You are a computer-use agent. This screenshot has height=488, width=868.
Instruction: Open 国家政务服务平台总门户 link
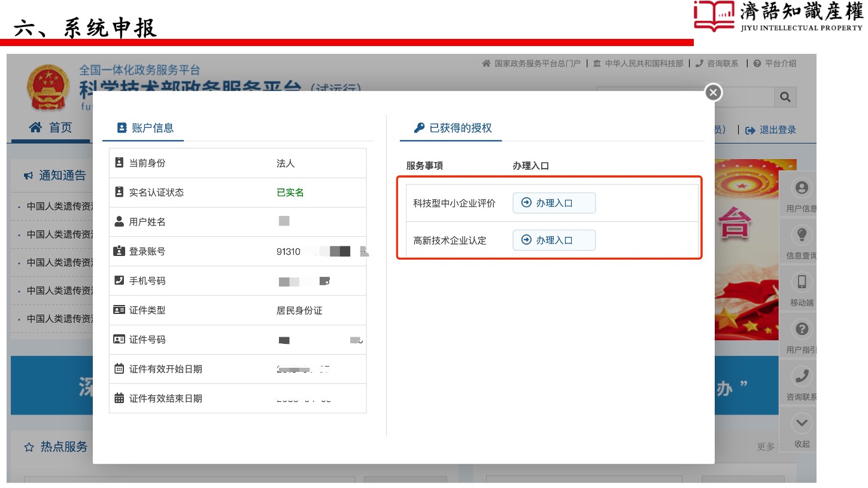532,63
